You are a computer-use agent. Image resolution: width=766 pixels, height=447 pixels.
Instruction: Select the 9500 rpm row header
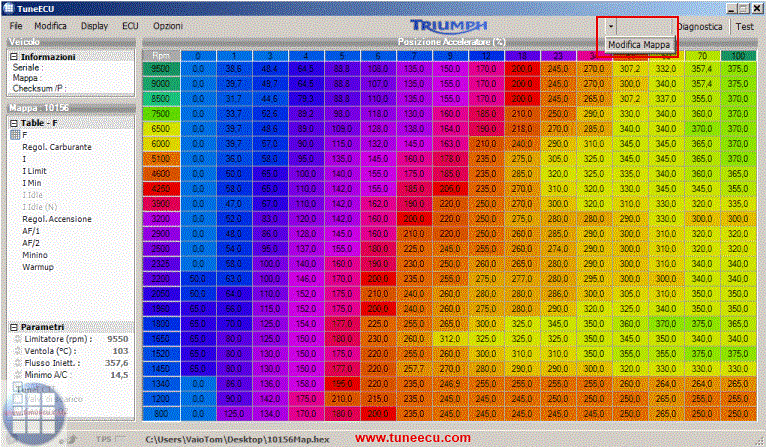point(161,69)
